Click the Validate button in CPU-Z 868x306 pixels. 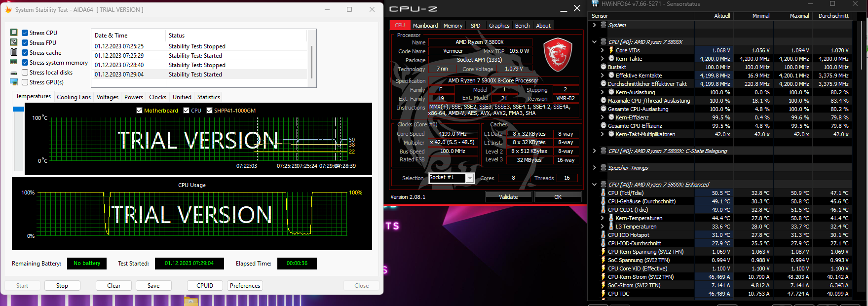(508, 197)
